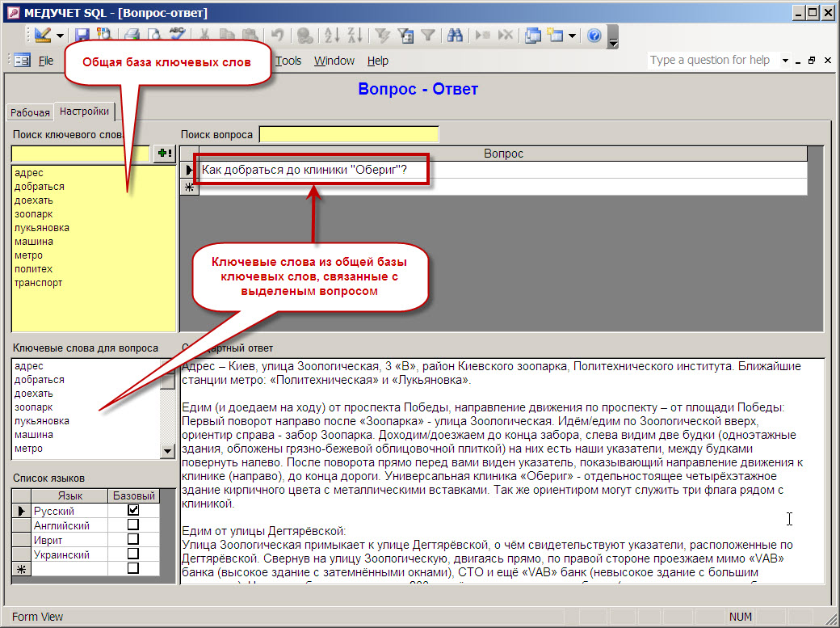Select the record selector of the Оберіг question row

pos(189,170)
